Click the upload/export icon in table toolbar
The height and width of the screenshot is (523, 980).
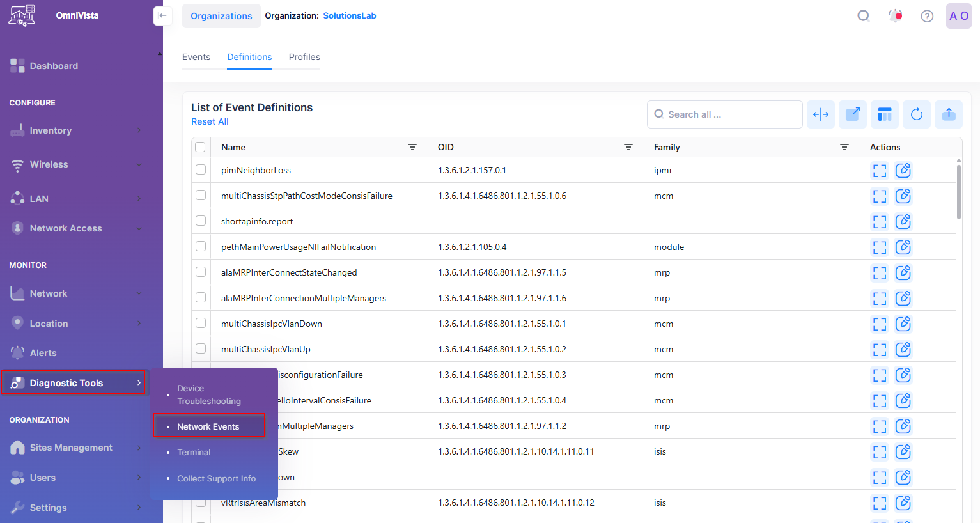tap(948, 114)
